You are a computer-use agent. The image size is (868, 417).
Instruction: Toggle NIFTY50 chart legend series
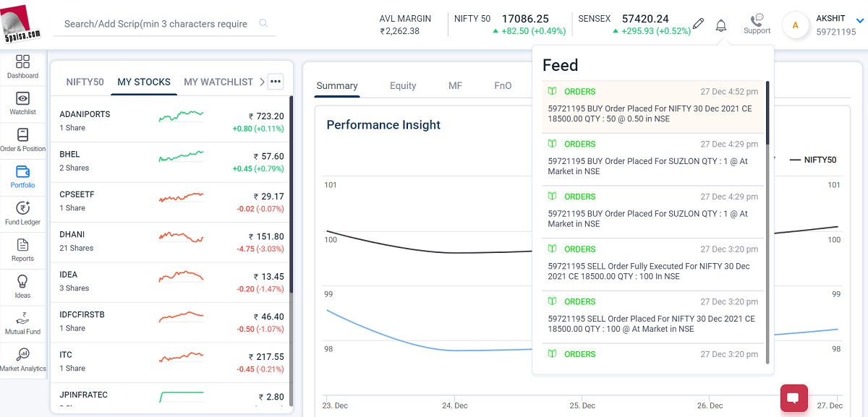pyautogui.click(x=813, y=160)
